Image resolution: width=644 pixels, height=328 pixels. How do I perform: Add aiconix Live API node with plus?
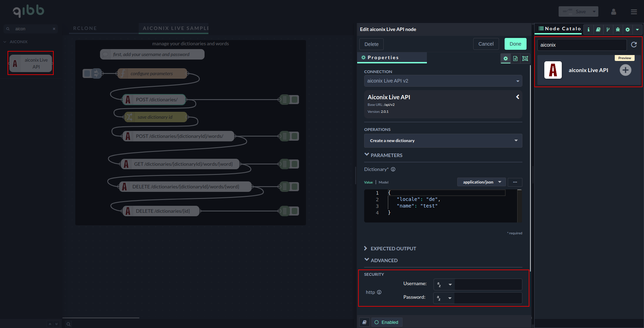click(x=625, y=70)
